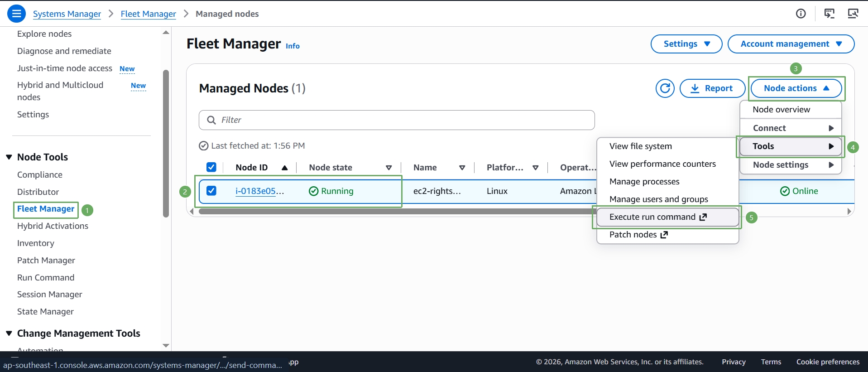This screenshot has height=372, width=868.
Task: Toggle the select-all nodes checkbox
Action: (x=211, y=167)
